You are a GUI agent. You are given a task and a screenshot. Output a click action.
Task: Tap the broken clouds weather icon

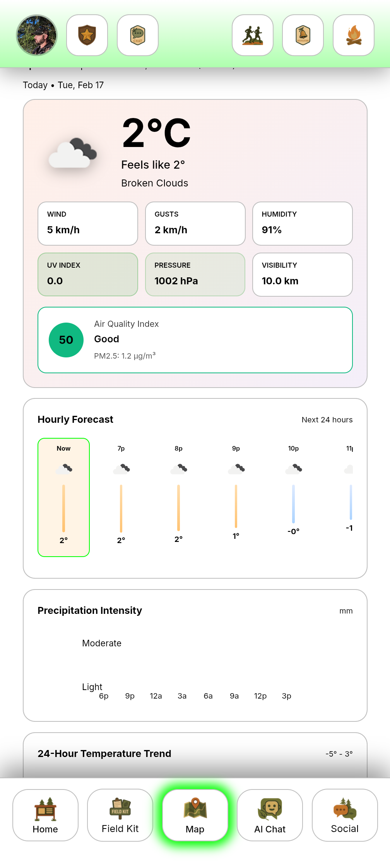point(72,153)
